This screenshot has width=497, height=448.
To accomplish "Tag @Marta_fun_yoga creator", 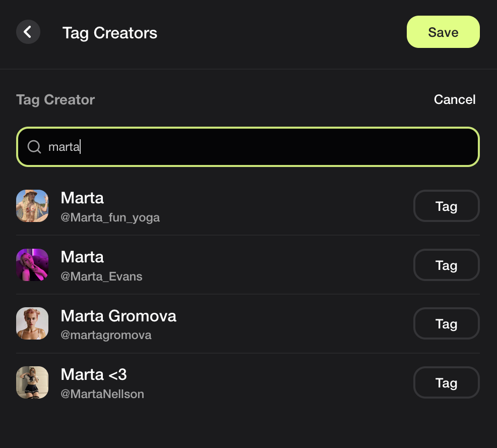I will point(446,206).
